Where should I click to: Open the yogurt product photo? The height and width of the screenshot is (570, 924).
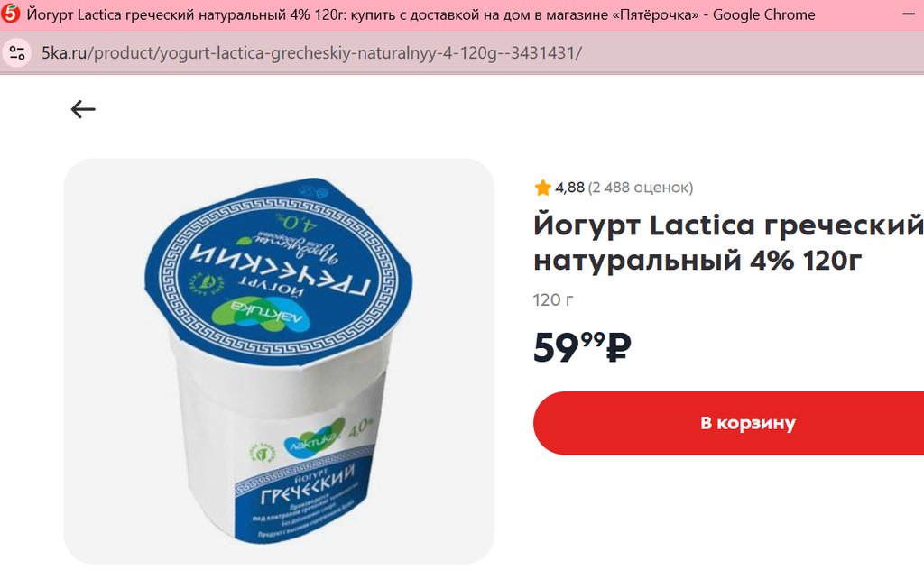pyautogui.click(x=279, y=361)
